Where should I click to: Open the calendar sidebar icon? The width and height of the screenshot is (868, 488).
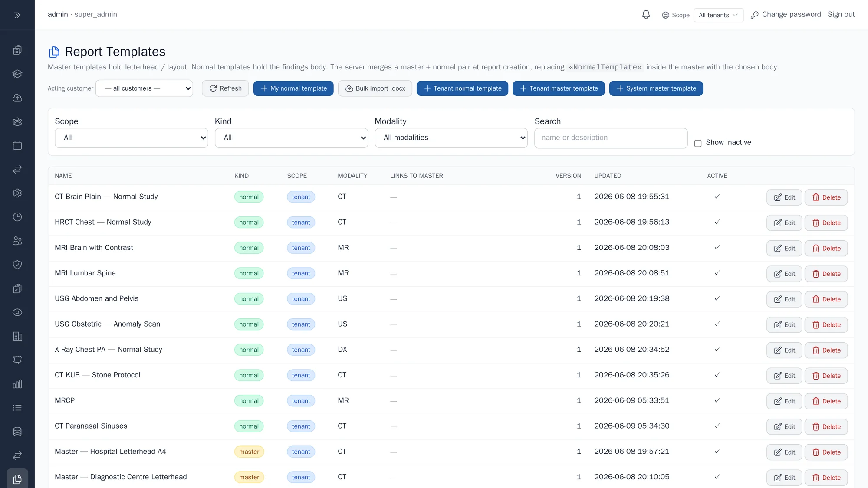17,145
